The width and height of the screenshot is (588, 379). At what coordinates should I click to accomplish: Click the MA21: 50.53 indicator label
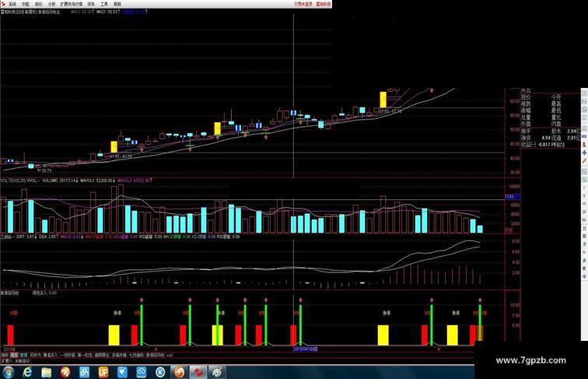pos(107,12)
